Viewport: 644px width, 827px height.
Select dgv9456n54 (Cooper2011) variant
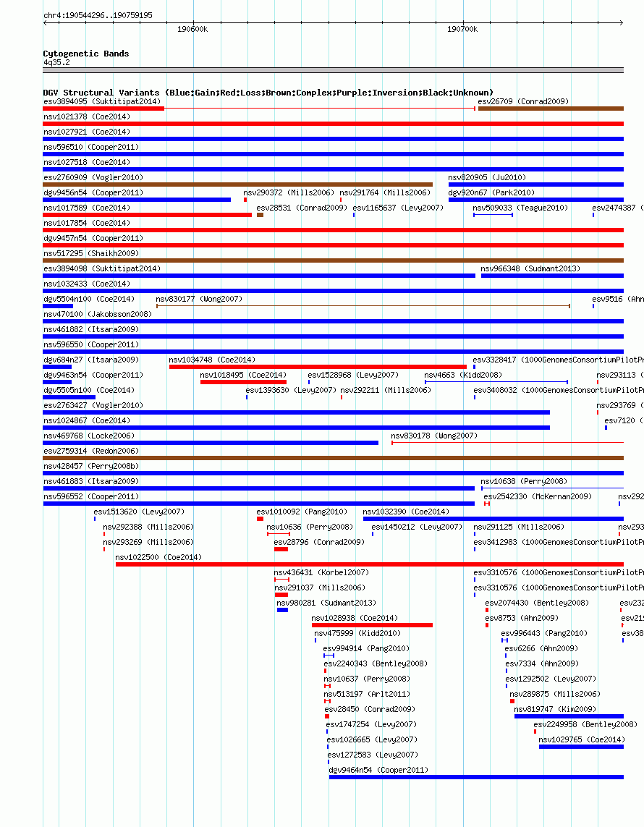[137, 200]
